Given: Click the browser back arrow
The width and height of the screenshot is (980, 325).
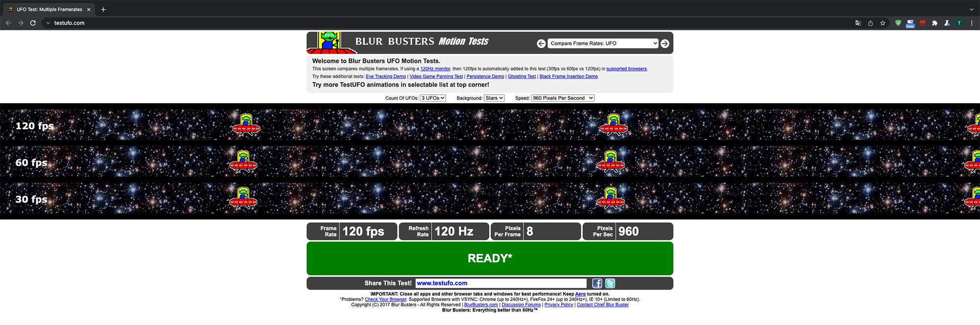Looking at the screenshot, I should pyautogui.click(x=8, y=23).
